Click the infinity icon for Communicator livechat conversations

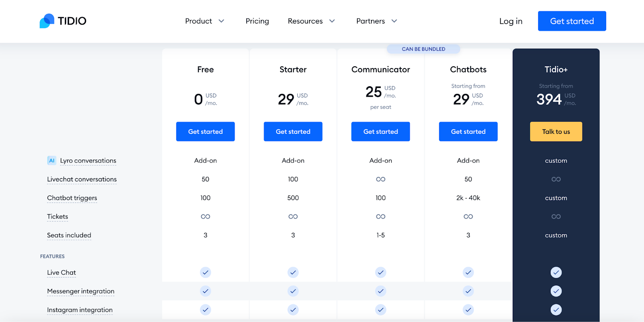pyautogui.click(x=380, y=179)
